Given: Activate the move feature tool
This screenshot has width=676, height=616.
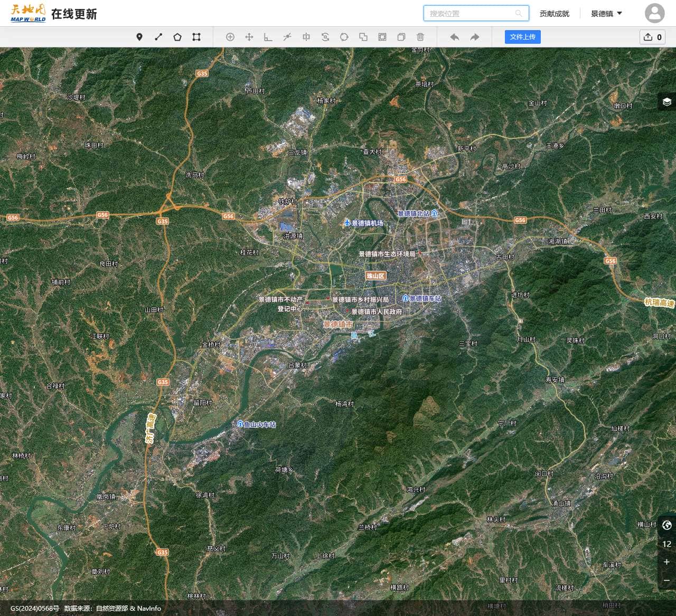Looking at the screenshot, I should pyautogui.click(x=249, y=37).
